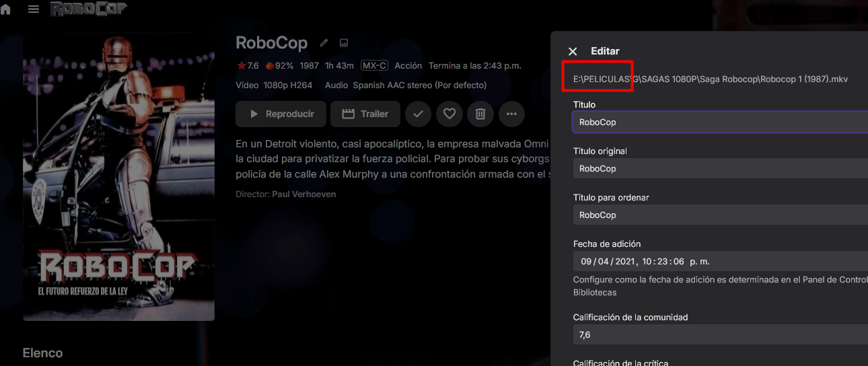
Task: Focus the Titulo para ordenar field
Action: click(720, 215)
